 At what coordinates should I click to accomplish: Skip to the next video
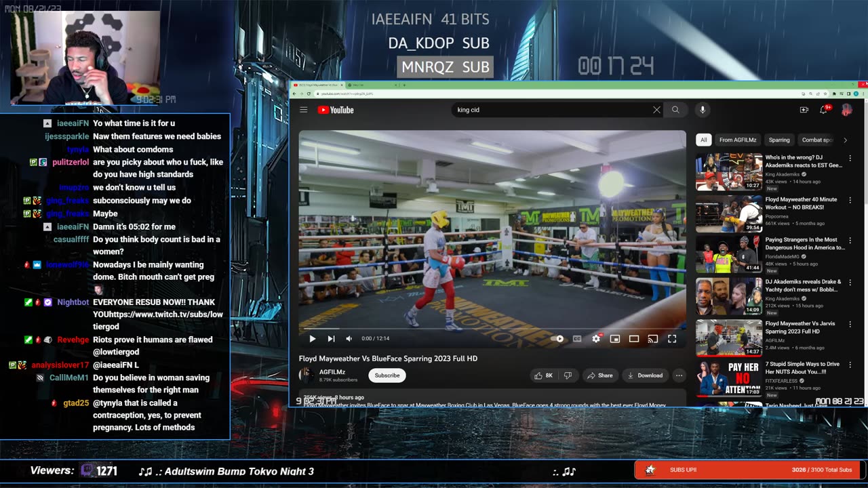[x=331, y=339]
